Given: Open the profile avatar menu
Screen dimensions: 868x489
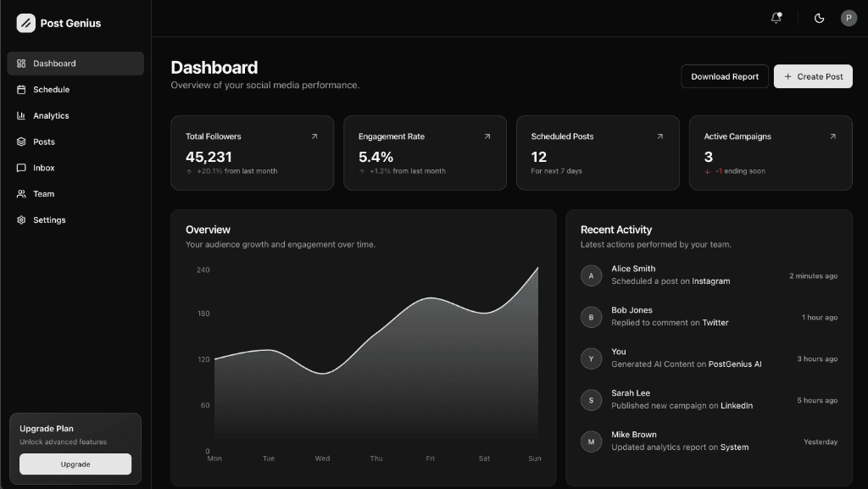Looking at the screenshot, I should pos(847,17).
